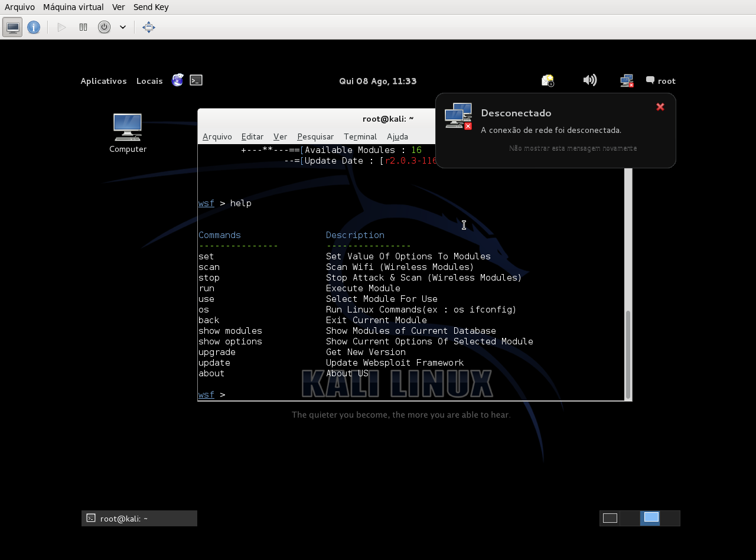Viewport: 756px width, 560px height.
Task: Open the terminal Terminal menu
Action: [x=360, y=136]
